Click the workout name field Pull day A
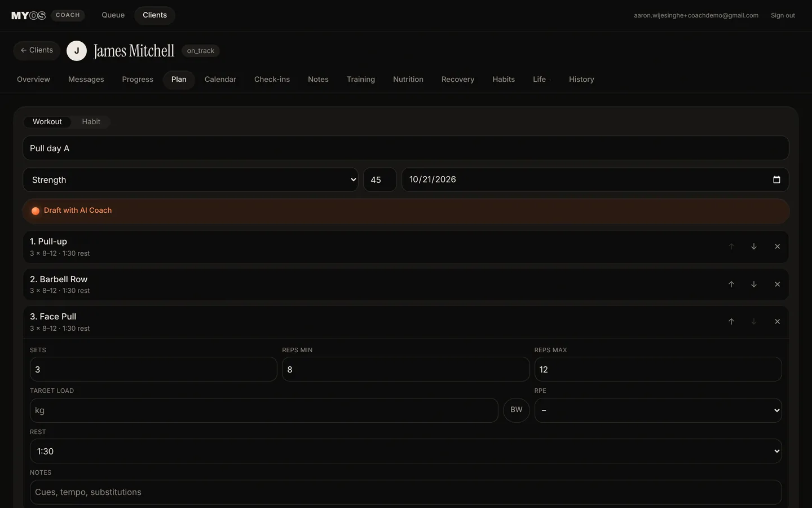The image size is (812, 508). click(x=406, y=148)
